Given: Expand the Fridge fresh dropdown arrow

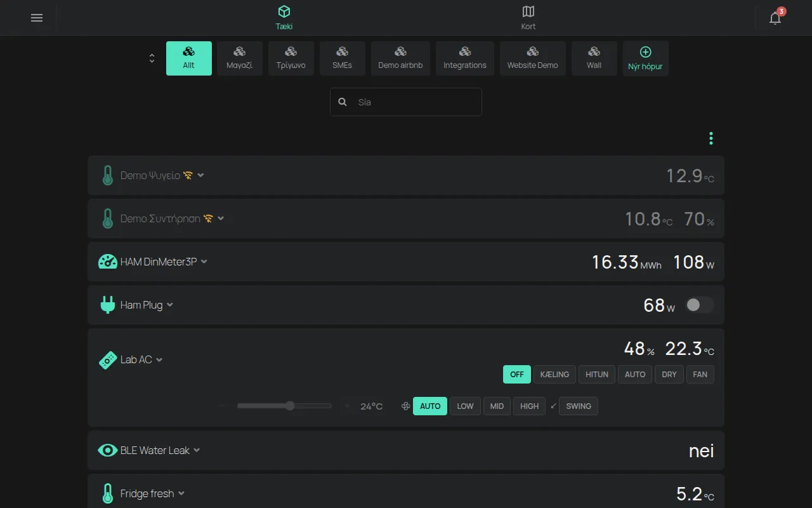Looking at the screenshot, I should coord(181,493).
